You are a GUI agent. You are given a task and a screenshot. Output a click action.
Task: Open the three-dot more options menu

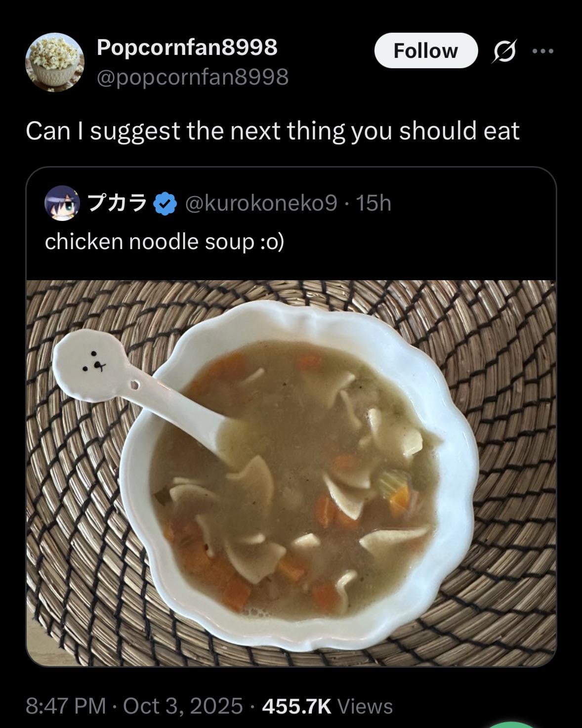click(x=543, y=51)
